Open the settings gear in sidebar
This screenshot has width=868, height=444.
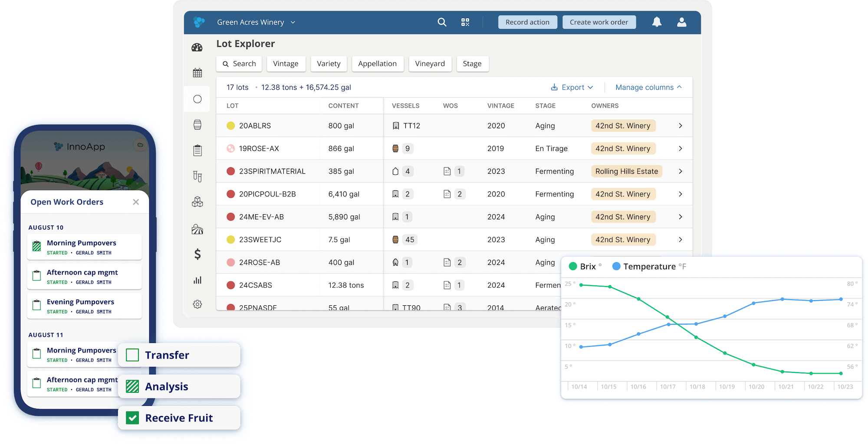197,304
